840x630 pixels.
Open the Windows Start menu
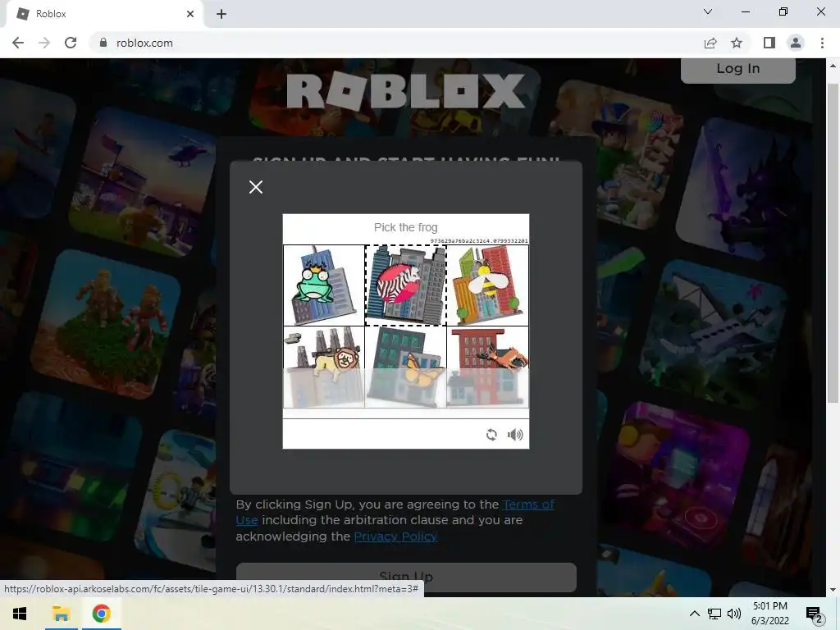coord(20,614)
